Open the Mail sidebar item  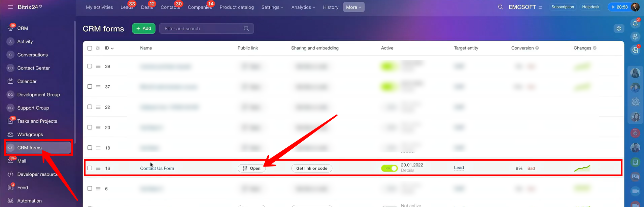(22, 161)
